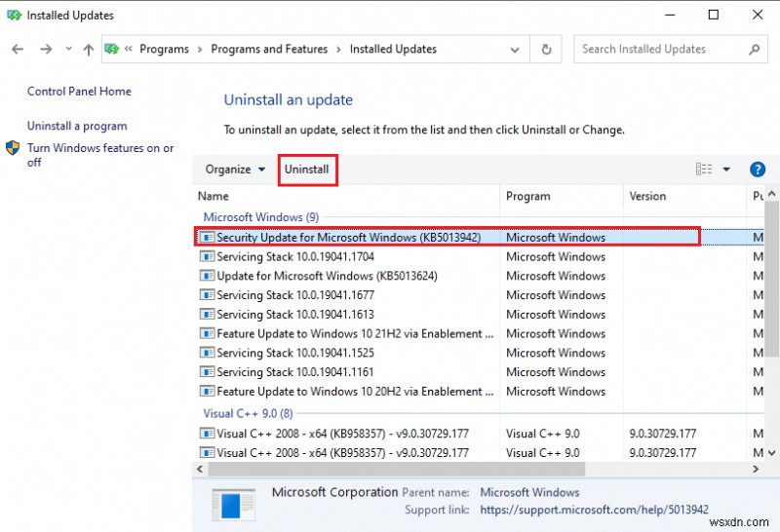Image resolution: width=780 pixels, height=532 pixels.
Task: Click the shield icon beside Windows features
Action: pyautogui.click(x=13, y=148)
